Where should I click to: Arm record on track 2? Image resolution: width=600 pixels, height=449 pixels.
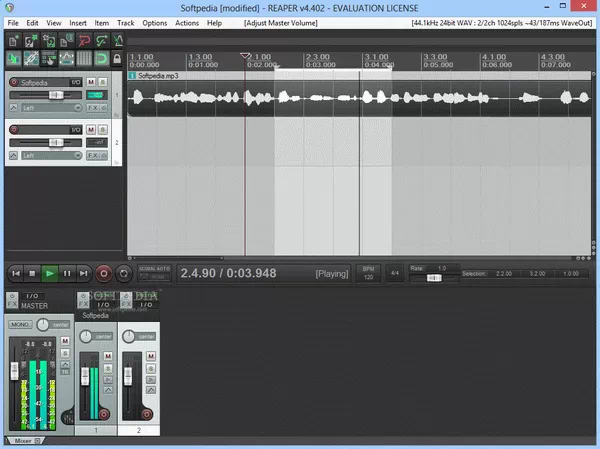click(14, 130)
